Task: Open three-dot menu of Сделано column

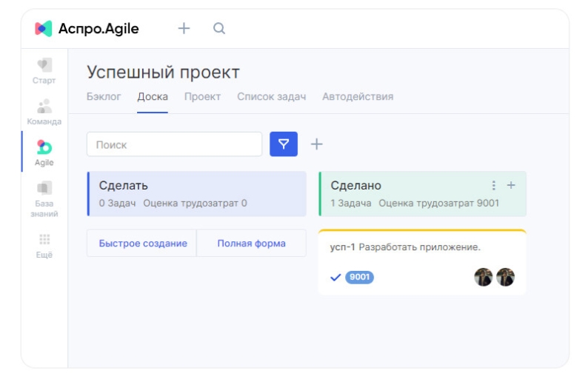Action: [x=494, y=186]
